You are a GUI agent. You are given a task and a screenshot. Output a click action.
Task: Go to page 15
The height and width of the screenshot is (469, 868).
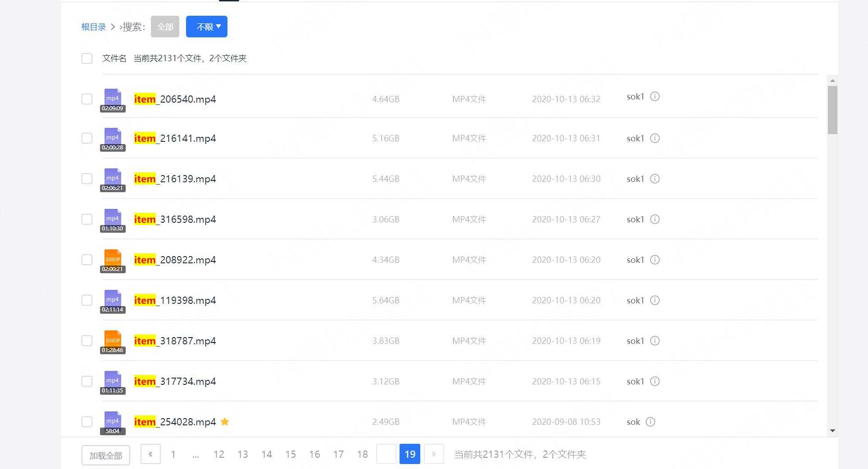291,455
